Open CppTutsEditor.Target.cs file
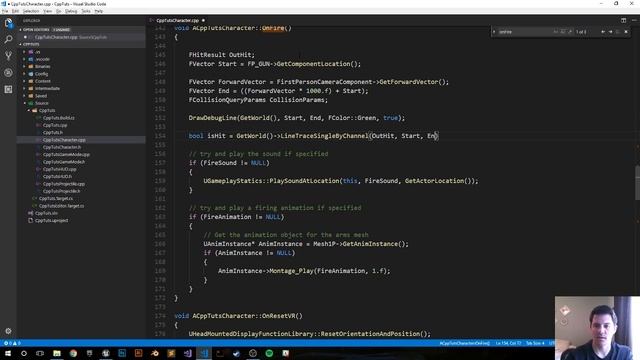This screenshot has width=640, height=360. (x=61, y=206)
